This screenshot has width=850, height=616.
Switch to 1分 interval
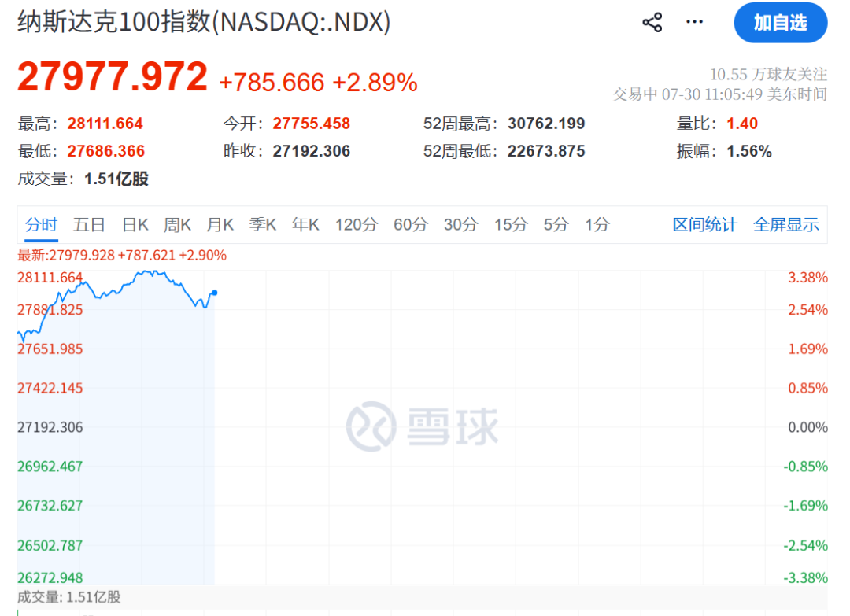[x=597, y=224]
